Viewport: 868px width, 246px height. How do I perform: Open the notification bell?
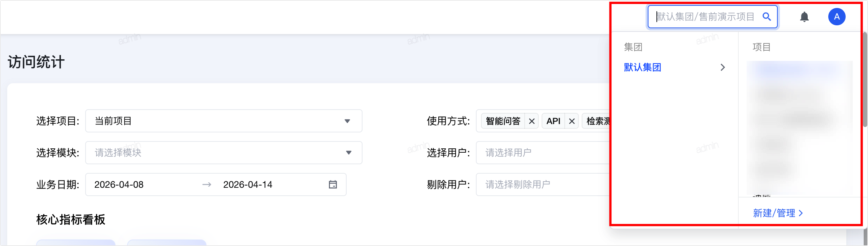[x=804, y=17]
